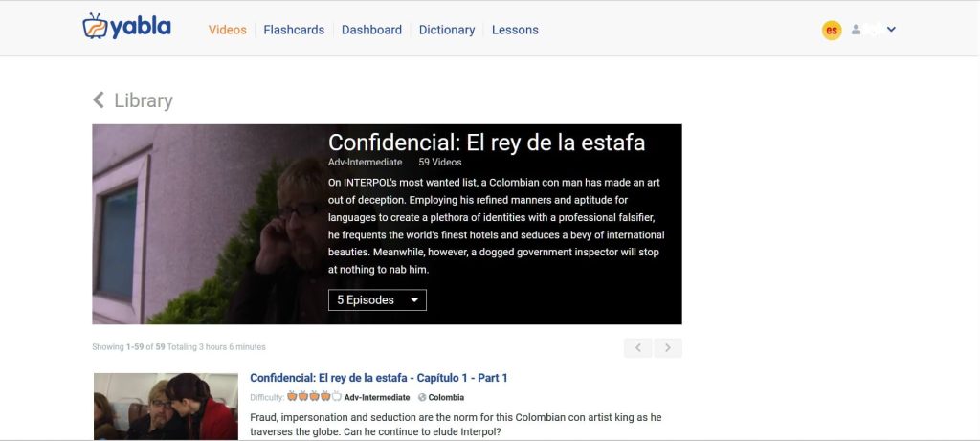Click the Library heading link
980x441 pixels.
pos(144,100)
